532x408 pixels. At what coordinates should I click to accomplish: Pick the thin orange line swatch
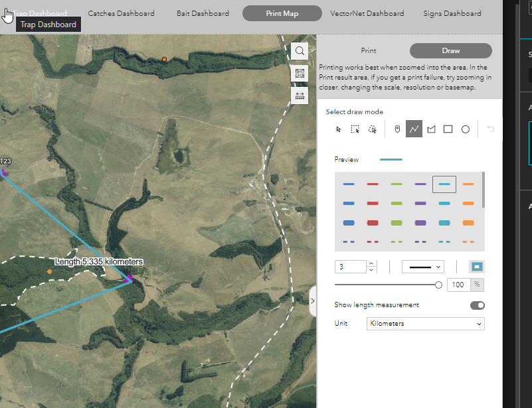pos(468,184)
